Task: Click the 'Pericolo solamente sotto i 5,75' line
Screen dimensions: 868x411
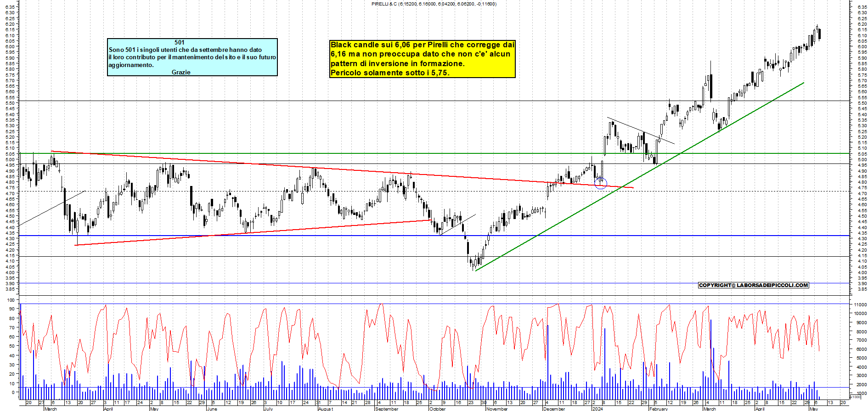Action: pyautogui.click(x=390, y=73)
